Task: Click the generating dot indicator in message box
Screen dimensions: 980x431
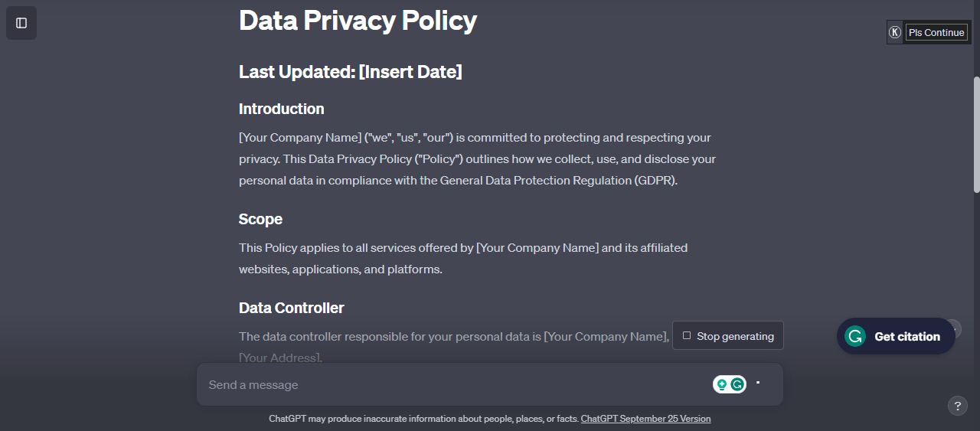Action: tap(758, 381)
